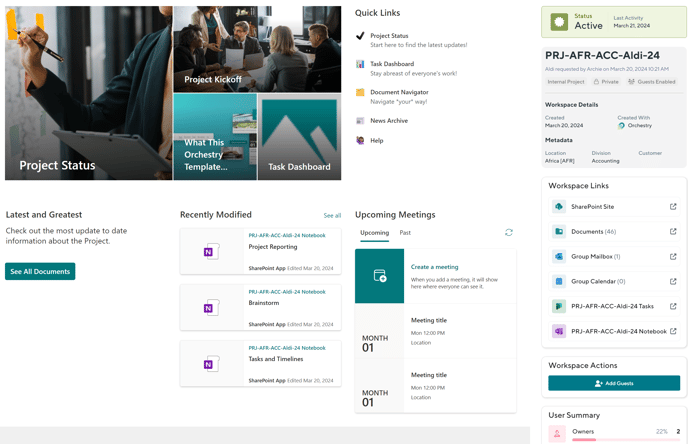Open the See all recently modified link

pyautogui.click(x=332, y=215)
